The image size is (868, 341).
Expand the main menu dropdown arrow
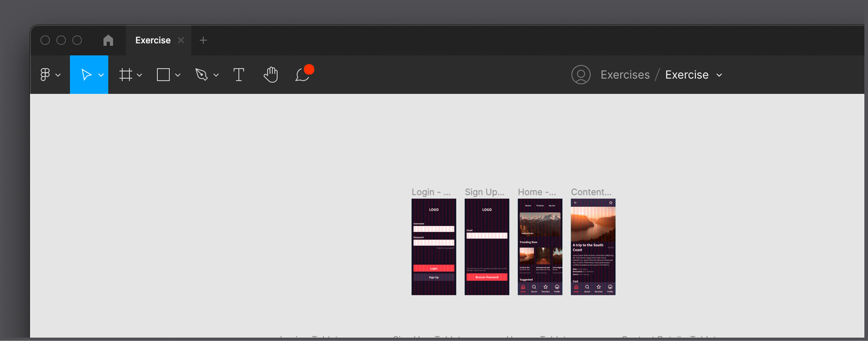click(x=58, y=75)
